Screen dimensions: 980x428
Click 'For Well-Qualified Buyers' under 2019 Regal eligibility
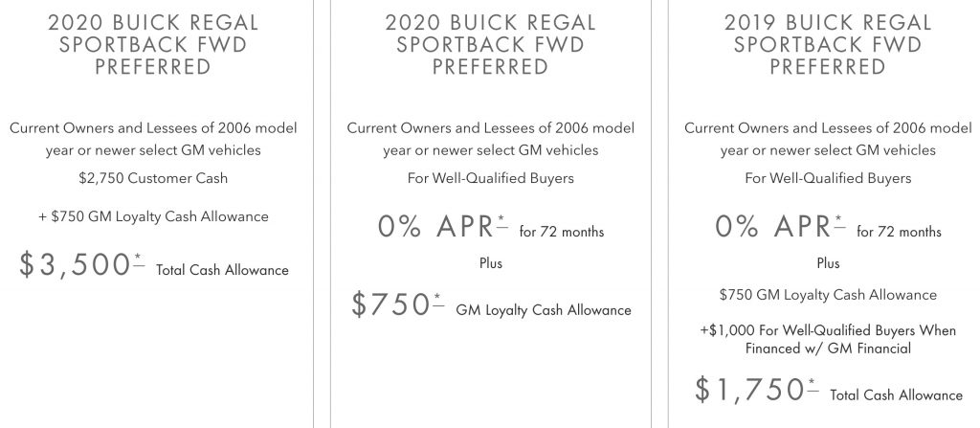(x=828, y=178)
